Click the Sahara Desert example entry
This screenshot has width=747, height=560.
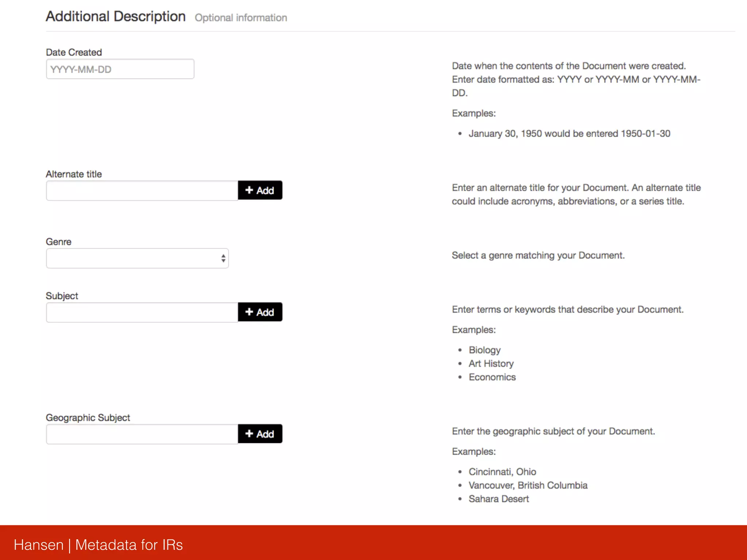(x=499, y=499)
